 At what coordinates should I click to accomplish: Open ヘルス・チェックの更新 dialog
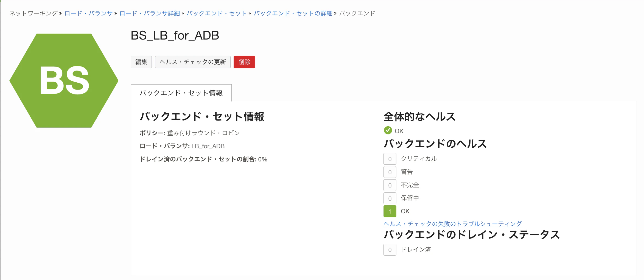pos(193,62)
